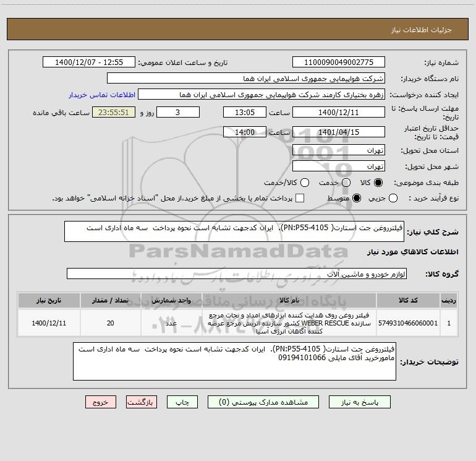Click the goods group field لوازم خودرو و ماشین آلات
This screenshot has height=461, width=476.
coord(237,274)
